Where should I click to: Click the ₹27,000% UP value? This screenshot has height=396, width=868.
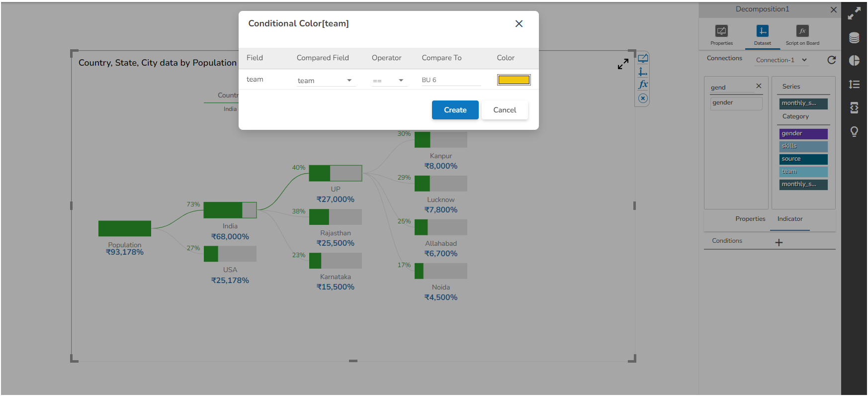[336, 199]
